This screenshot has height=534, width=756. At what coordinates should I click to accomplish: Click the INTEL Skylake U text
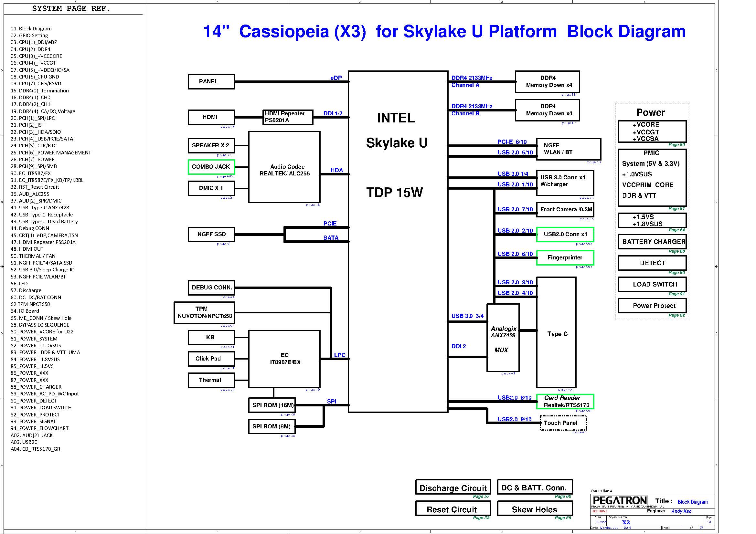[x=397, y=130]
